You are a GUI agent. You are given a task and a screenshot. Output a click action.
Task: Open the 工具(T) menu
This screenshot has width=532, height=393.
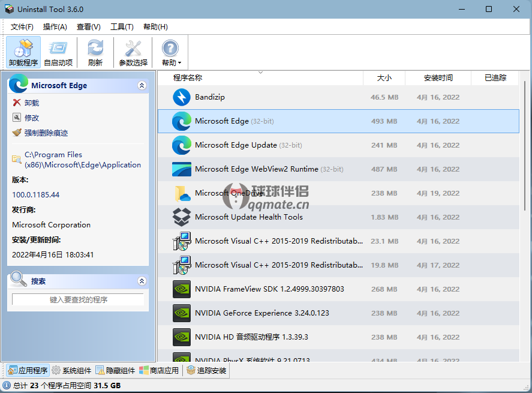122,27
